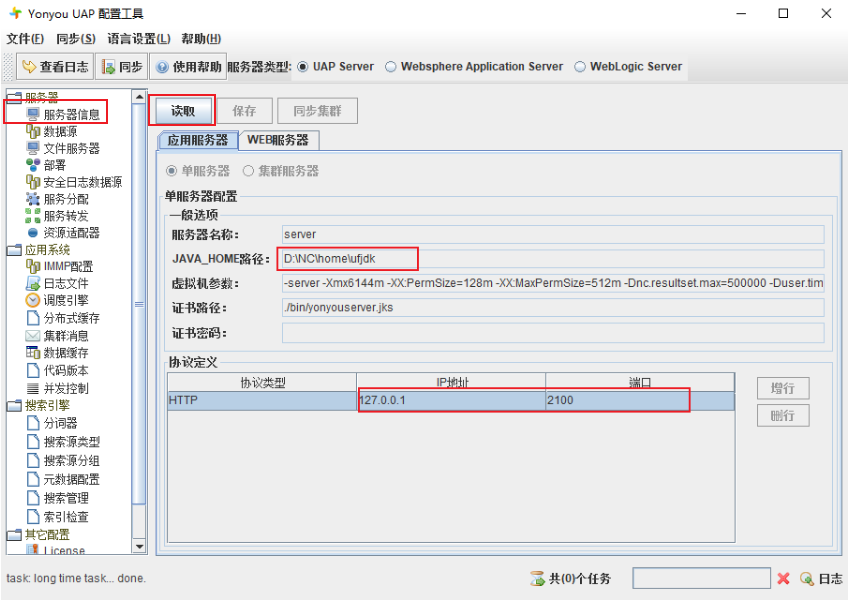
Task: Select 调度引擎 node
Action: click(x=57, y=300)
